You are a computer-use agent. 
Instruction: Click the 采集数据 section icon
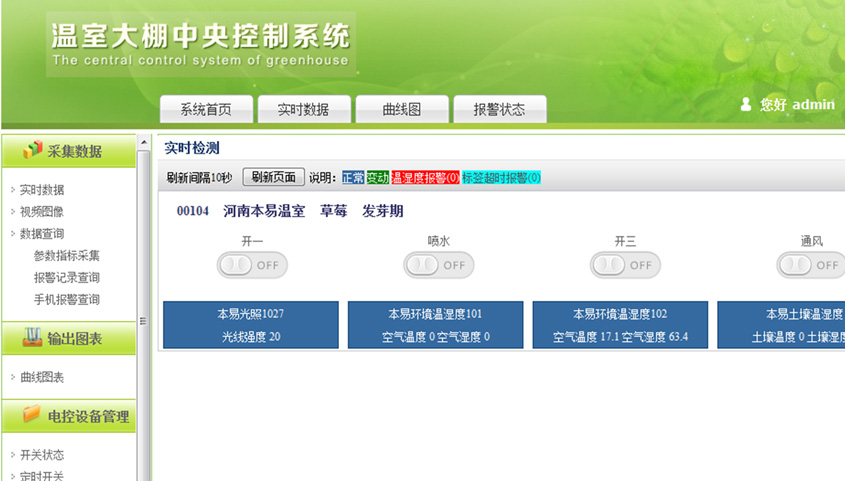pyautogui.click(x=33, y=150)
